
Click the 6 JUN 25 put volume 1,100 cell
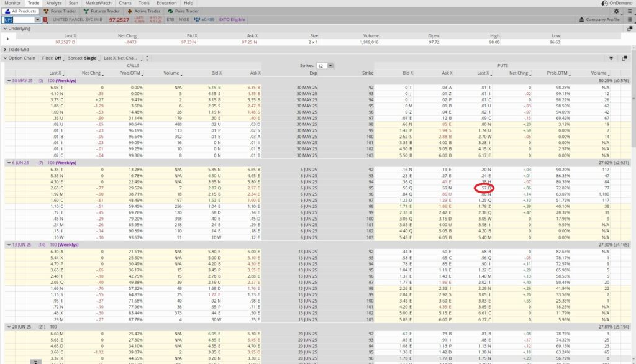point(604,194)
